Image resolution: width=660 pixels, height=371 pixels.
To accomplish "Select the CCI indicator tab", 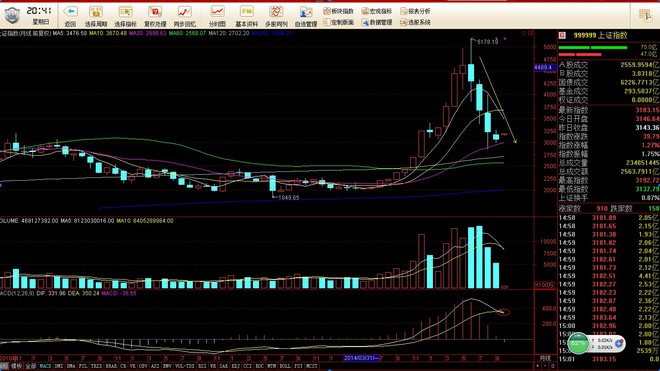I will [x=248, y=366].
